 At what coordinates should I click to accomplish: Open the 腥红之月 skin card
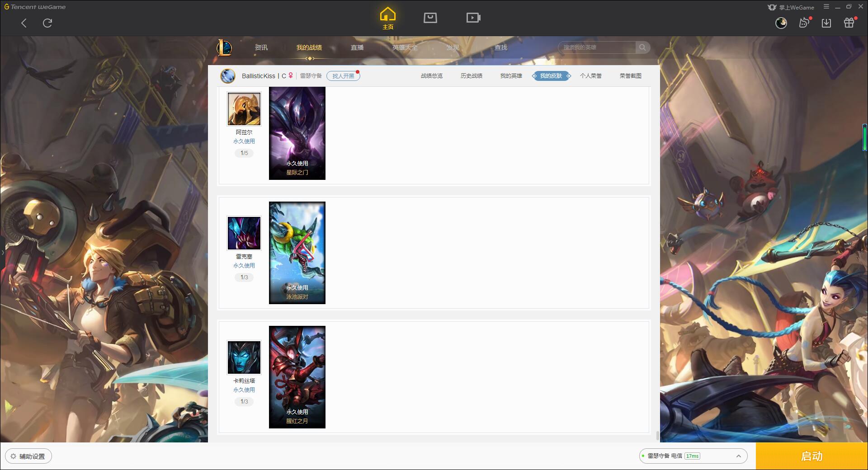[297, 377]
